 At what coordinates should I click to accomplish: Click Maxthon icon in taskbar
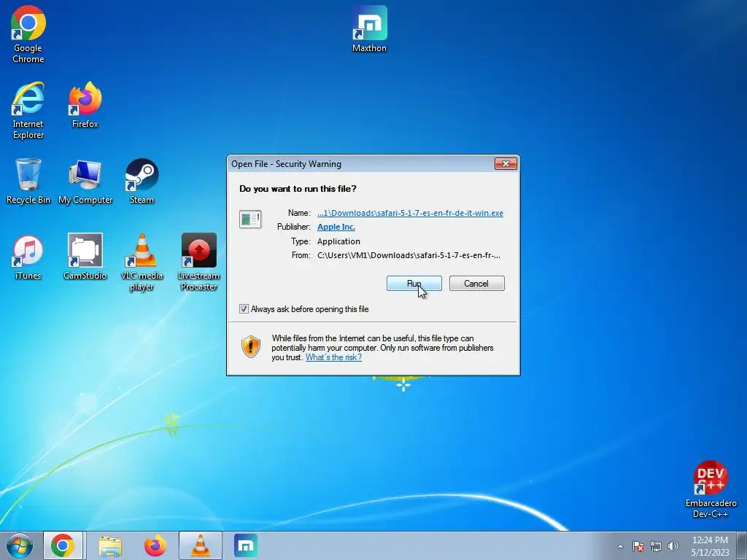point(246,545)
